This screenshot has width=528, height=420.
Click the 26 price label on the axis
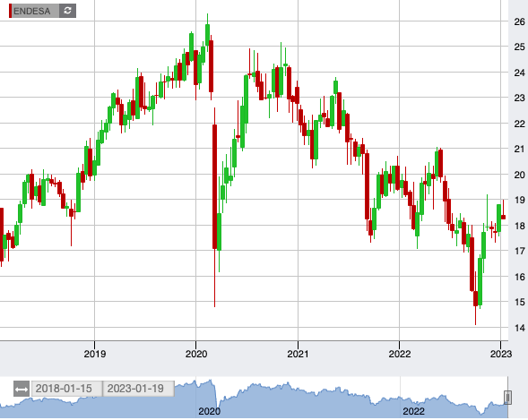519,21
